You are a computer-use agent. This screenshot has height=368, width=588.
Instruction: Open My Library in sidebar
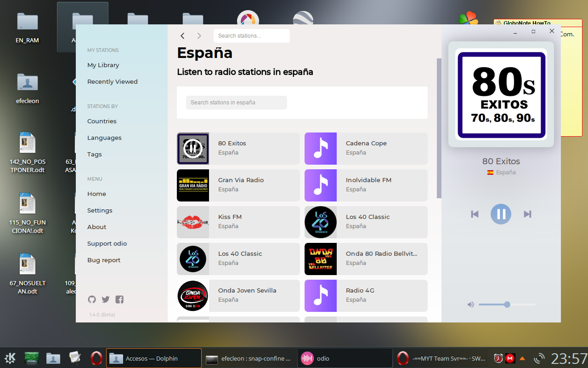tap(103, 65)
